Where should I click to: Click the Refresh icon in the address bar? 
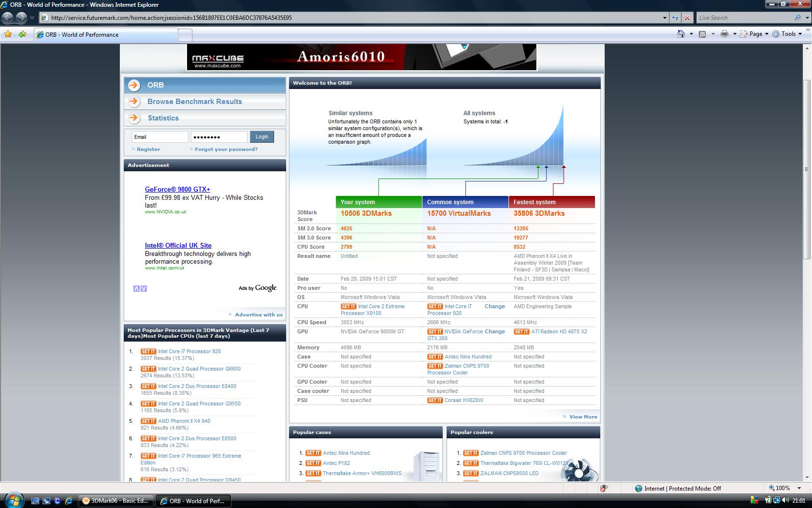[675, 18]
